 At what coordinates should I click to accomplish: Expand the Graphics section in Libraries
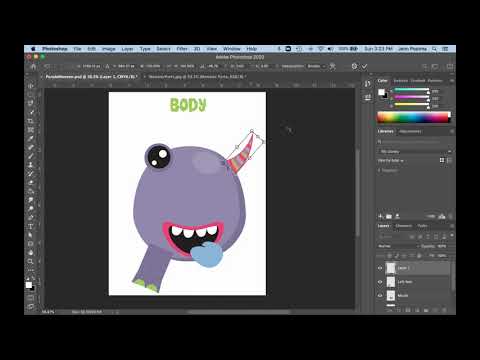[x=379, y=170]
